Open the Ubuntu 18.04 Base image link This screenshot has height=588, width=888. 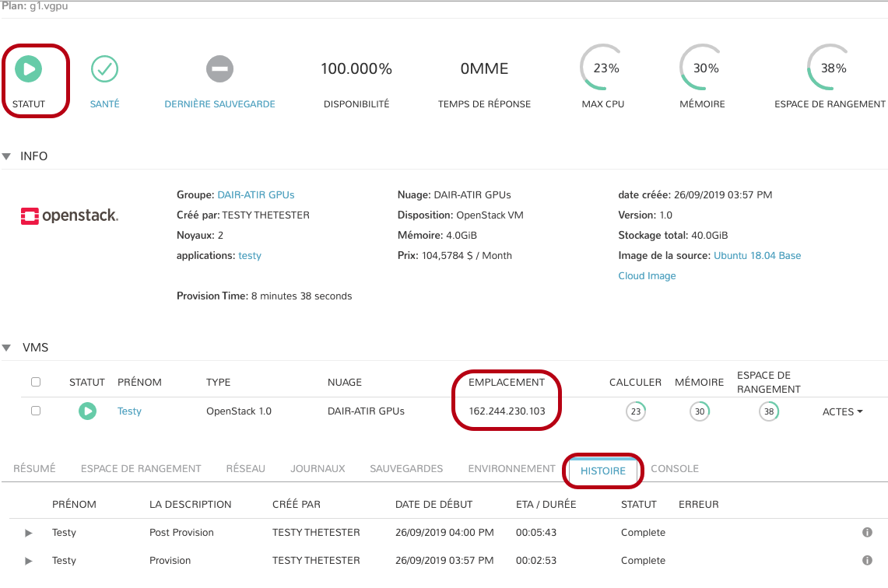756,255
